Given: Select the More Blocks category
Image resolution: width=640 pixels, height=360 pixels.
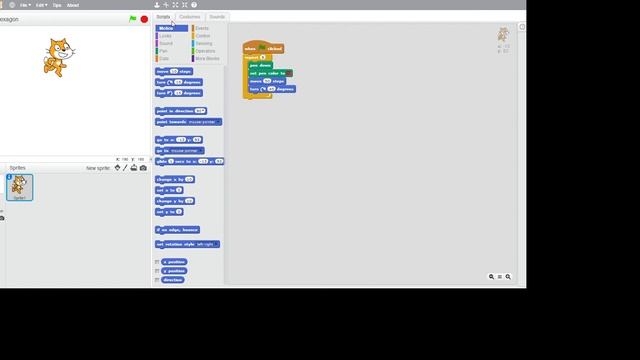Looking at the screenshot, I should (208, 58).
